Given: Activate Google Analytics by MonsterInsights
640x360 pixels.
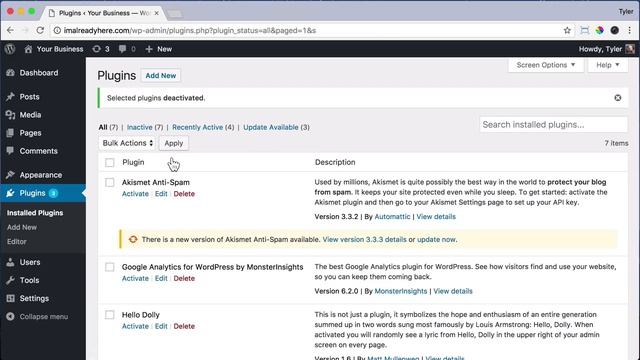Looking at the screenshot, I should pyautogui.click(x=135, y=278).
